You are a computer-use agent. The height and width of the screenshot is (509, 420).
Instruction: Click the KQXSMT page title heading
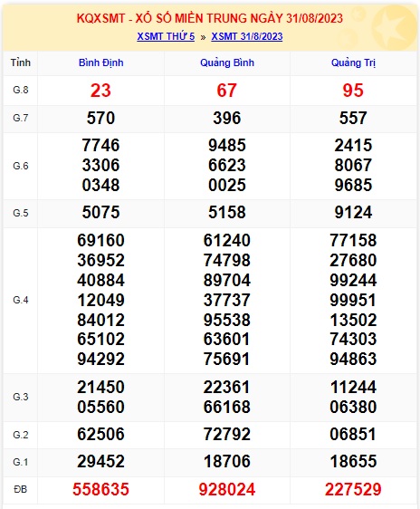[x=209, y=18]
